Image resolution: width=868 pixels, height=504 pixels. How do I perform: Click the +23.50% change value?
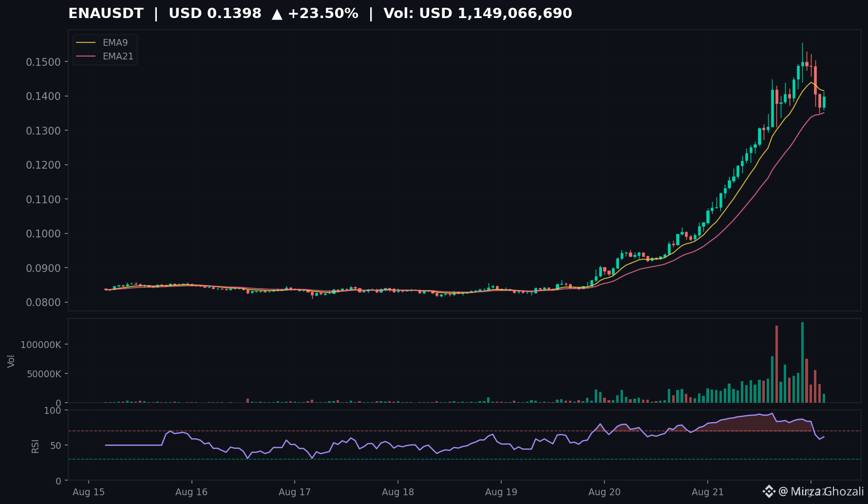tap(323, 14)
